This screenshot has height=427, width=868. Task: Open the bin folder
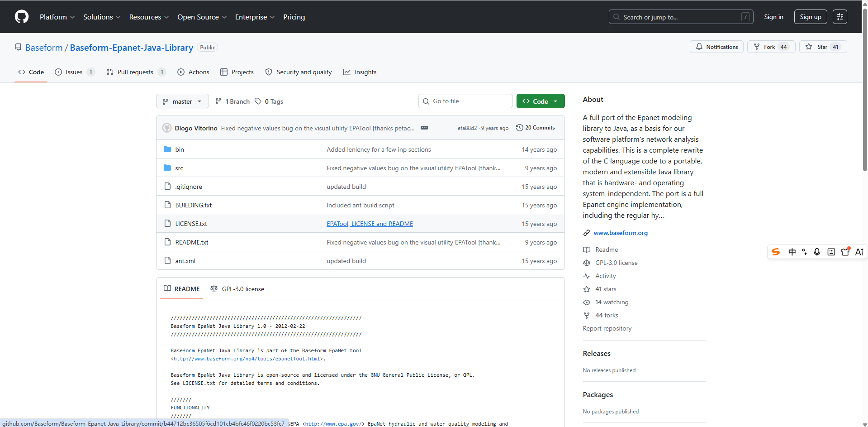[180, 149]
